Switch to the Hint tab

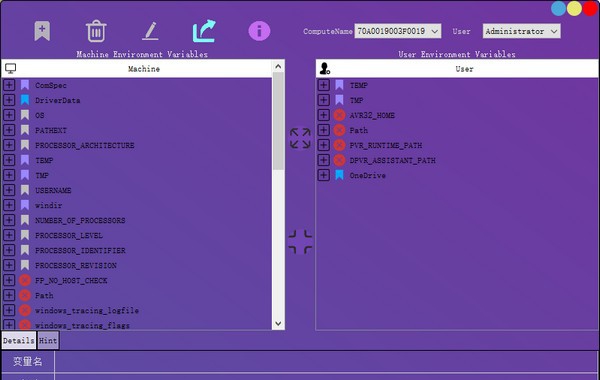pos(48,341)
